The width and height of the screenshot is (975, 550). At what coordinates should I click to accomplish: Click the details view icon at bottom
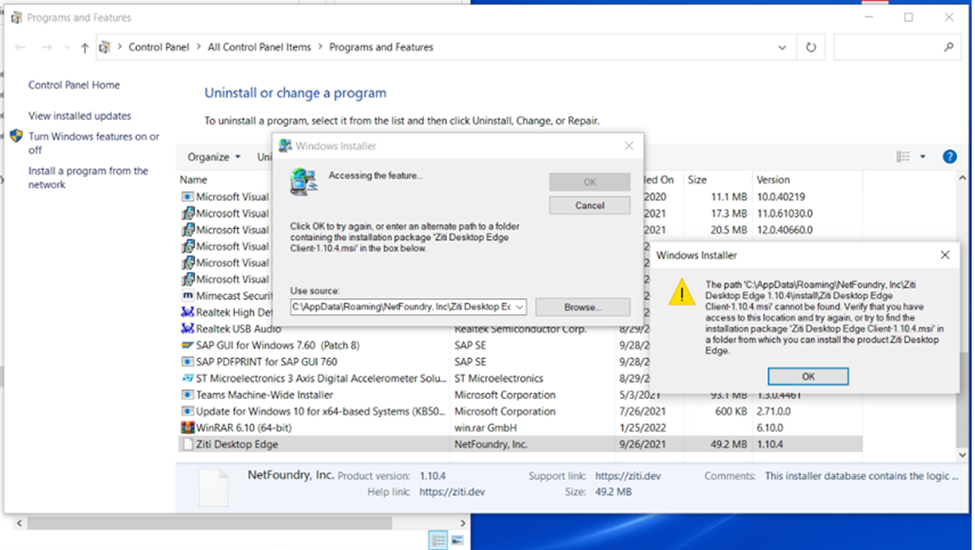click(x=438, y=540)
